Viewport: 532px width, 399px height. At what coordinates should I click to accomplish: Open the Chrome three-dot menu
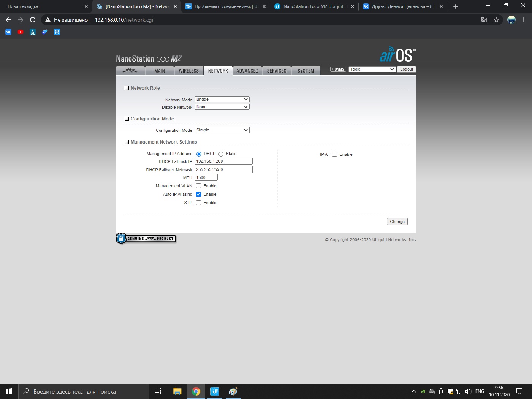(x=524, y=20)
